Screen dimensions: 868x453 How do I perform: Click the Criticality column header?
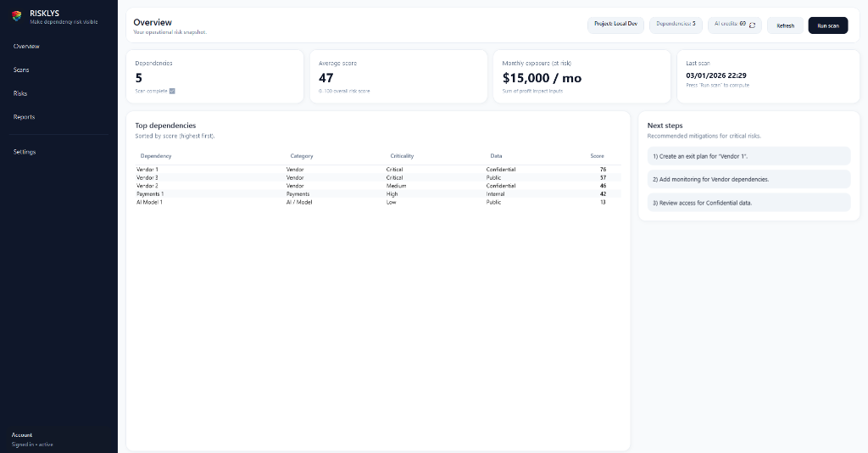coord(402,156)
